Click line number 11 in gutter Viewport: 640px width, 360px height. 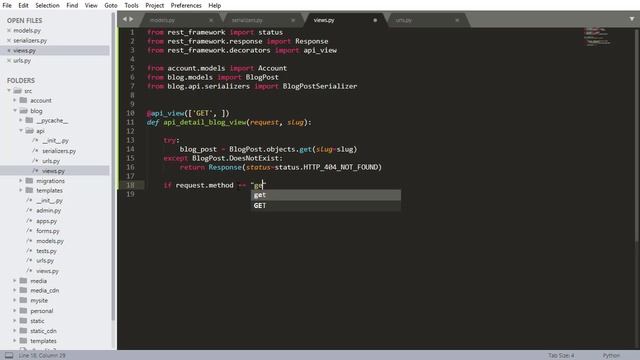[130, 122]
